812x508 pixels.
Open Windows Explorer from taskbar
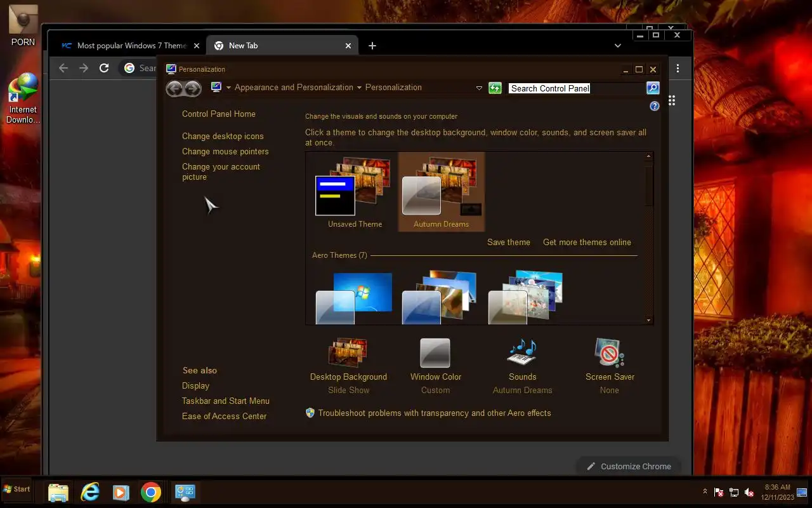(58, 492)
